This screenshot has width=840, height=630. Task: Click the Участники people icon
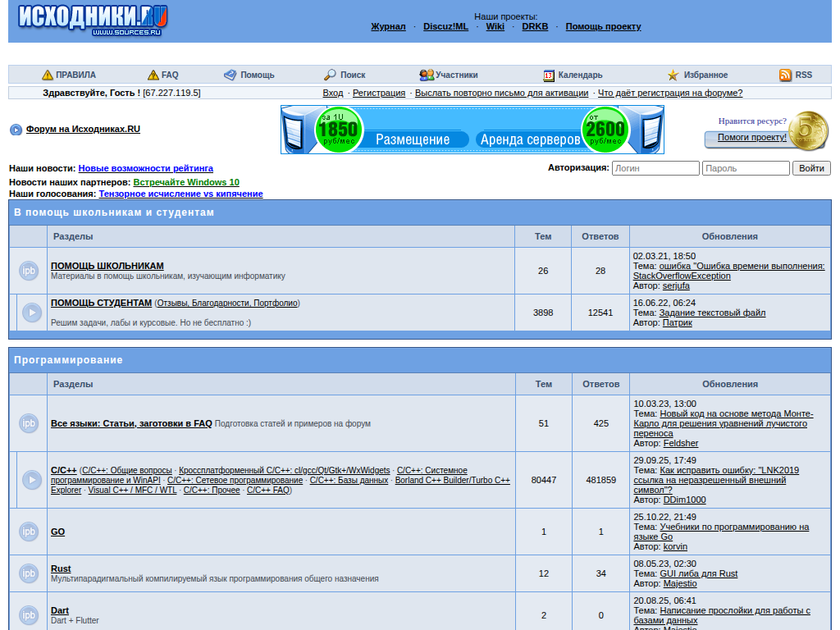pos(427,75)
